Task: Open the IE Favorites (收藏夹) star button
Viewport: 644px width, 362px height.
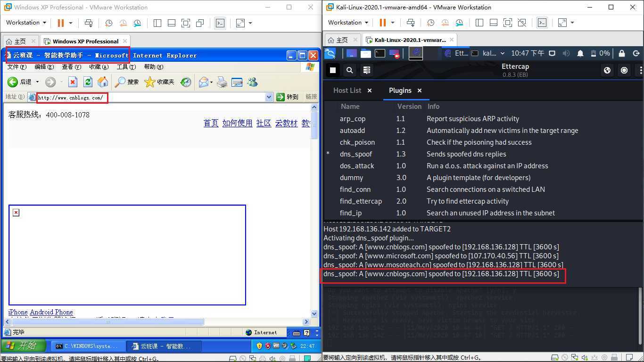Action: tap(159, 82)
